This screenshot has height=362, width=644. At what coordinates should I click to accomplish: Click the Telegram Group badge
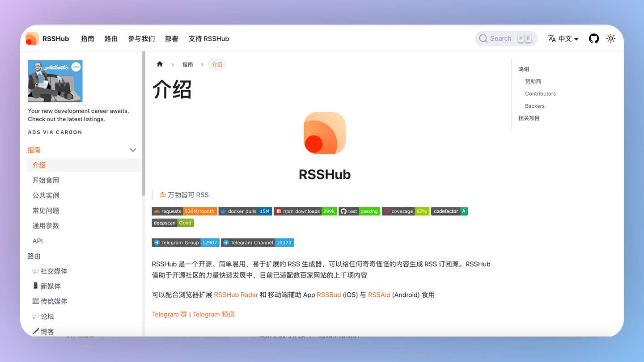[x=185, y=242]
